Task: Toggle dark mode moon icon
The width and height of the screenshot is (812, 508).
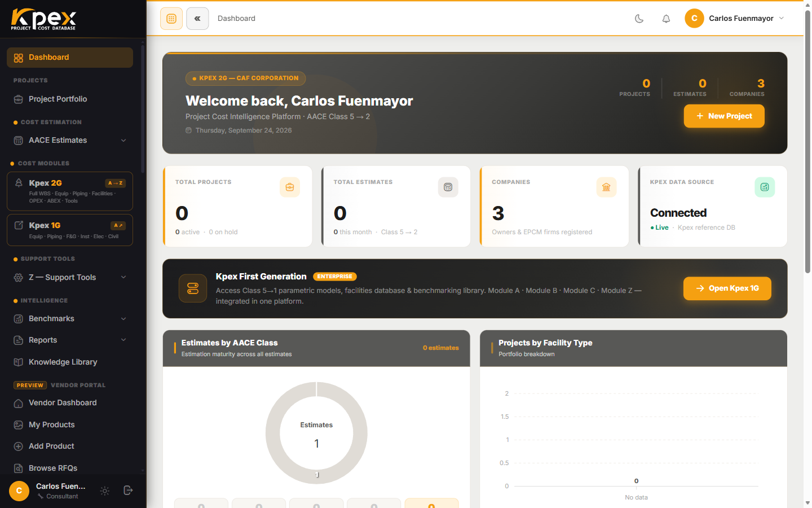Action: [x=639, y=19]
